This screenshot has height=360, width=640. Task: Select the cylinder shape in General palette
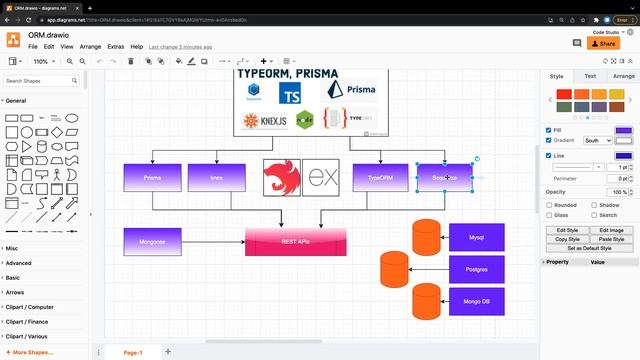point(42,147)
